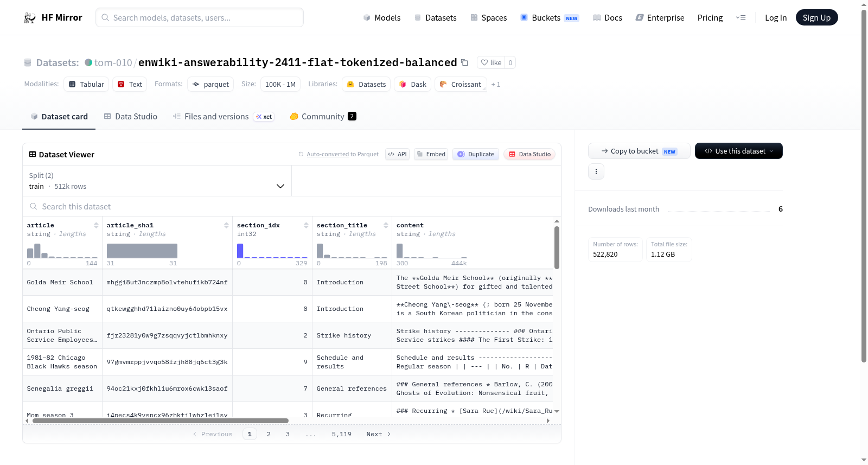Click the Sign Up button
868x465 pixels.
[816, 18]
